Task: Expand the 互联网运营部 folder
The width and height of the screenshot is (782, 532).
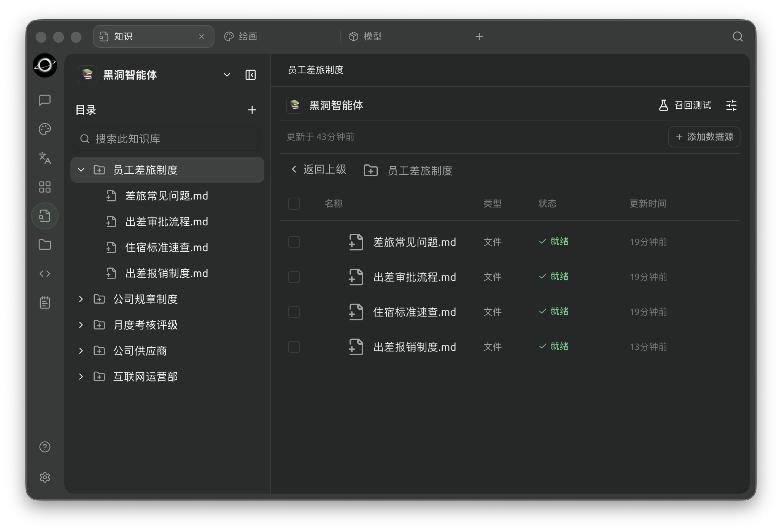Action: pos(81,377)
